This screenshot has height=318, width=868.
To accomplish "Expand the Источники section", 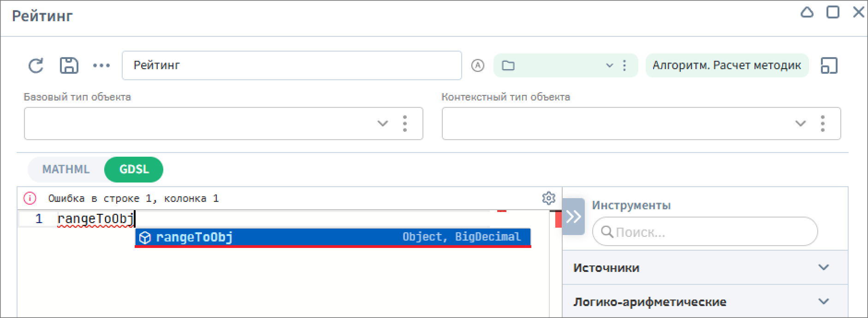I will click(705, 267).
